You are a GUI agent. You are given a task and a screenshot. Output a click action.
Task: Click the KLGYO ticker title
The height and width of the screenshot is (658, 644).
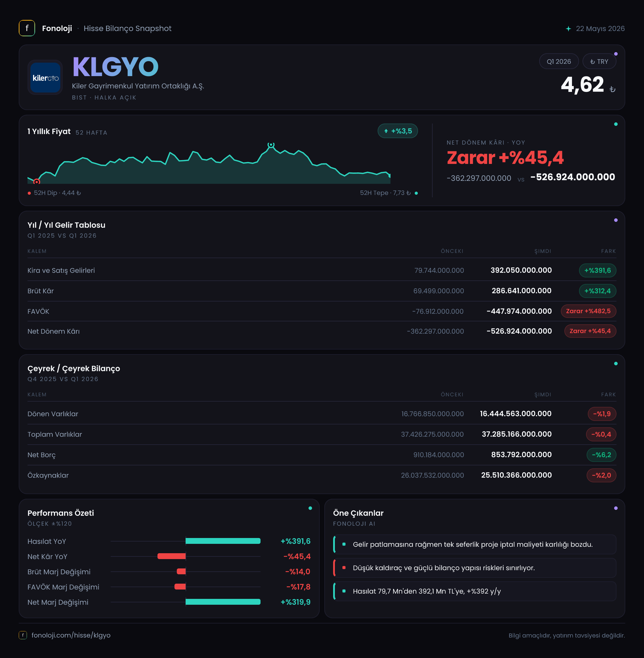tap(115, 67)
